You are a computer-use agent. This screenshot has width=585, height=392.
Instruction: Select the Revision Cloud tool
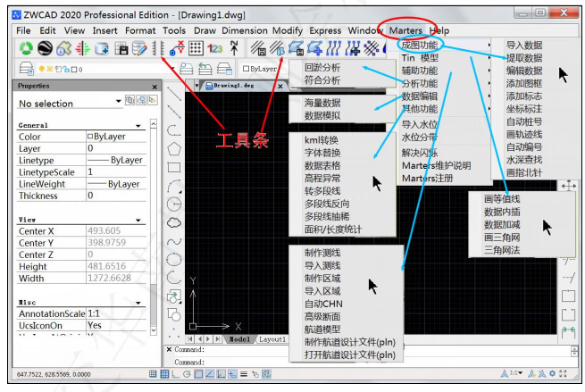click(174, 222)
